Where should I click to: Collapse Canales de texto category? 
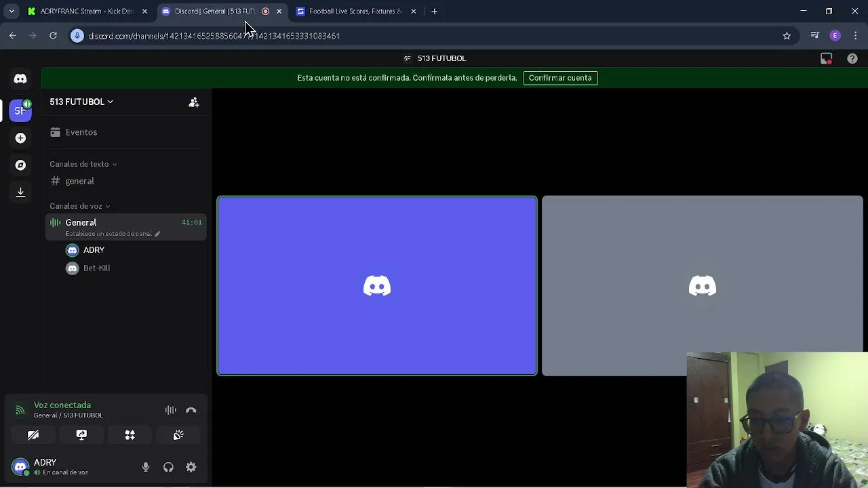click(x=83, y=164)
